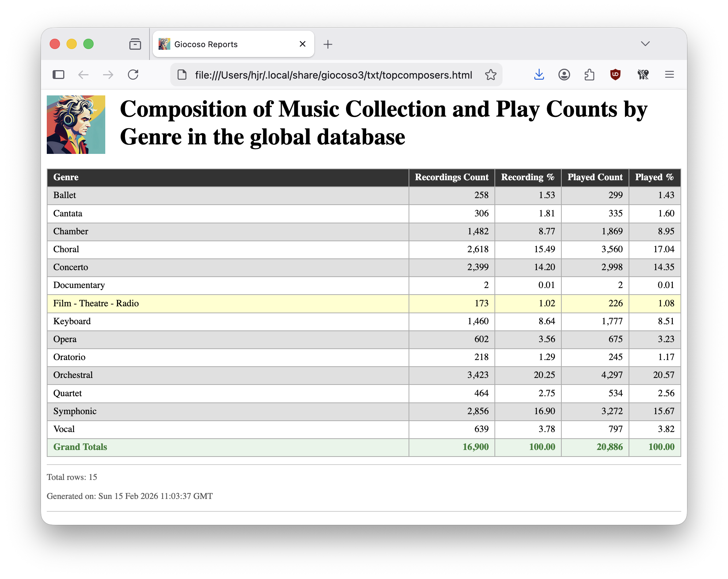
Task: Open the downloads panel
Action: pos(539,75)
